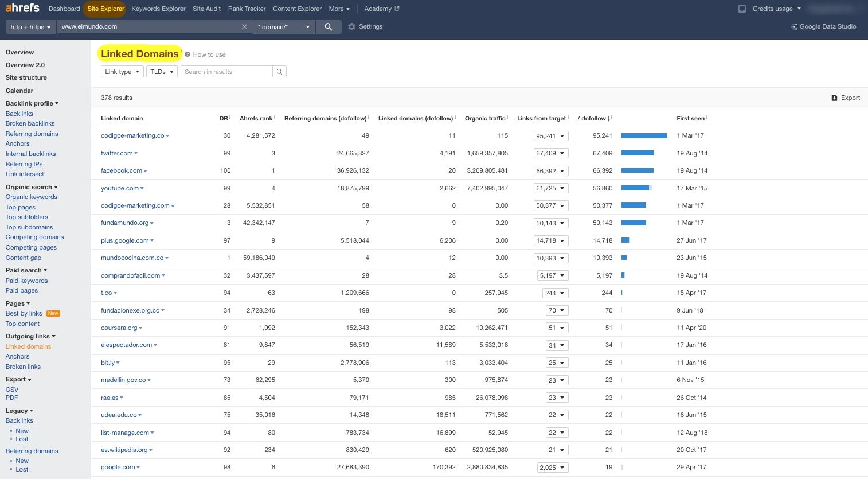This screenshot has height=479, width=868.
Task: Open Site structure in sidebar
Action: tap(26, 77)
